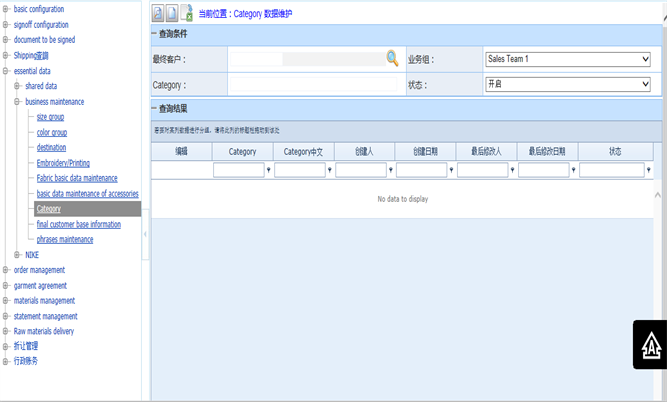Image resolution: width=667 pixels, height=402 pixels.
Task: Select final customer base information item
Action: (x=79, y=224)
